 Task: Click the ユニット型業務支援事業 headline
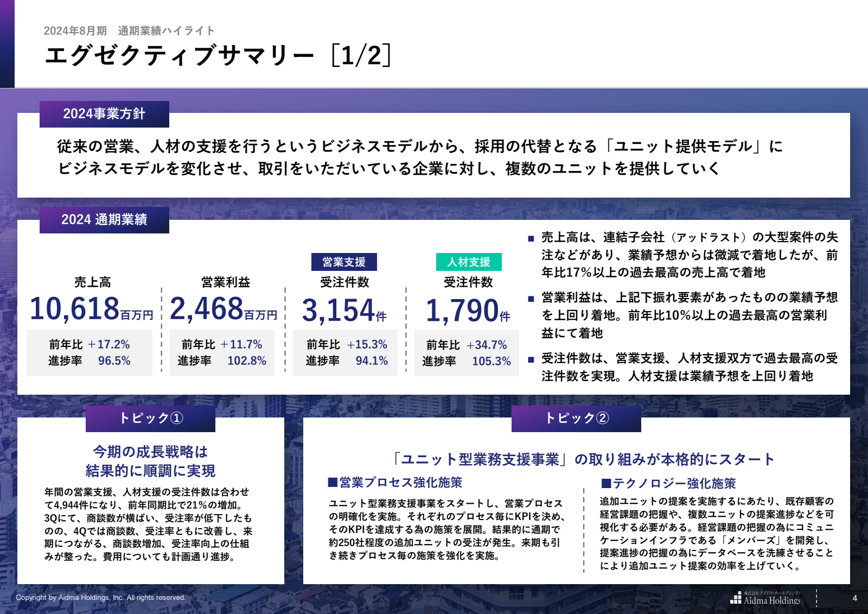(x=582, y=459)
